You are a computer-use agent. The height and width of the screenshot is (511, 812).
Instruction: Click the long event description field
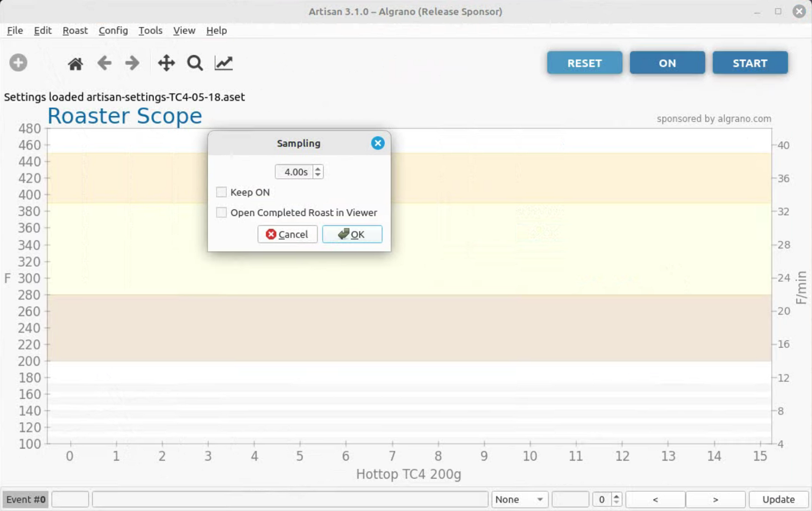(x=290, y=499)
